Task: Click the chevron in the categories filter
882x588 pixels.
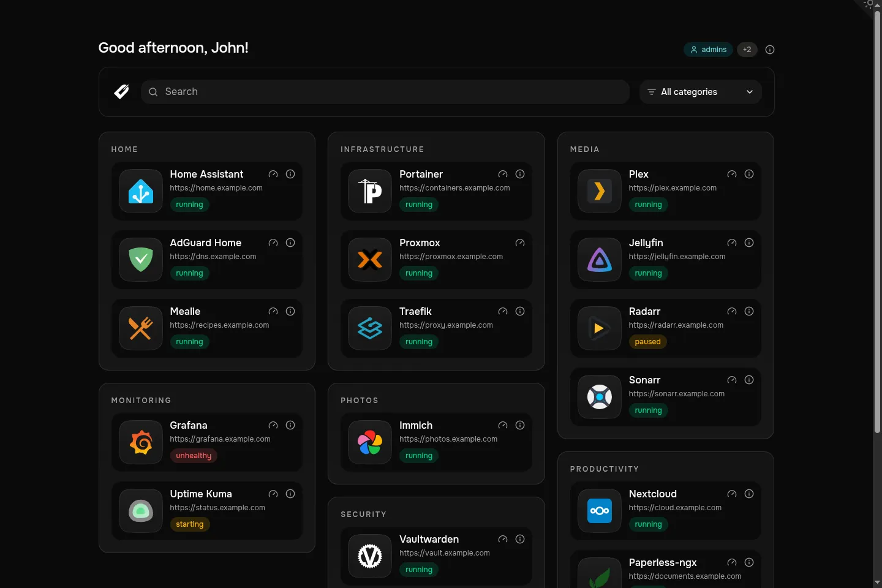Action: click(750, 92)
